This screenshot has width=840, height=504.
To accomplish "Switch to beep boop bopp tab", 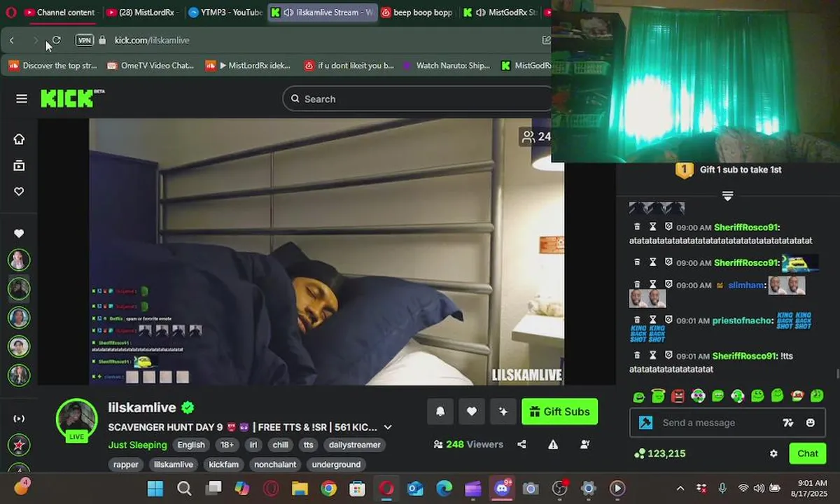I will [x=417, y=13].
